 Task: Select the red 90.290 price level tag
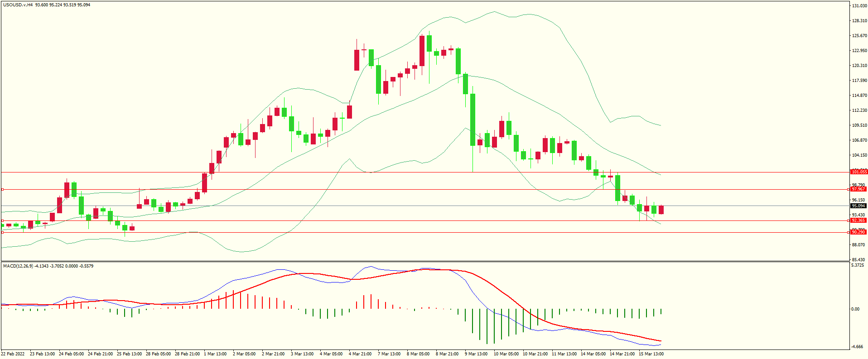tap(859, 232)
